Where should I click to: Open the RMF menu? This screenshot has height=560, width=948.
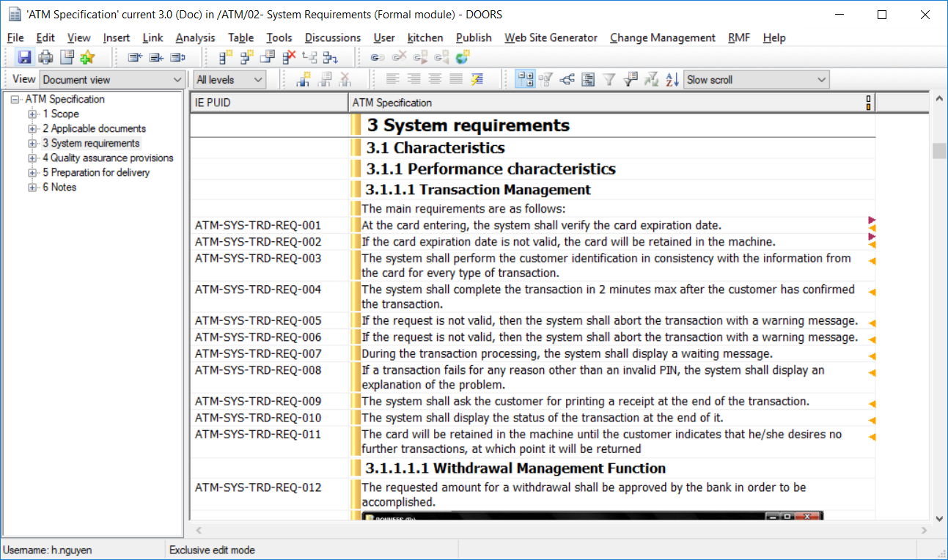[739, 37]
